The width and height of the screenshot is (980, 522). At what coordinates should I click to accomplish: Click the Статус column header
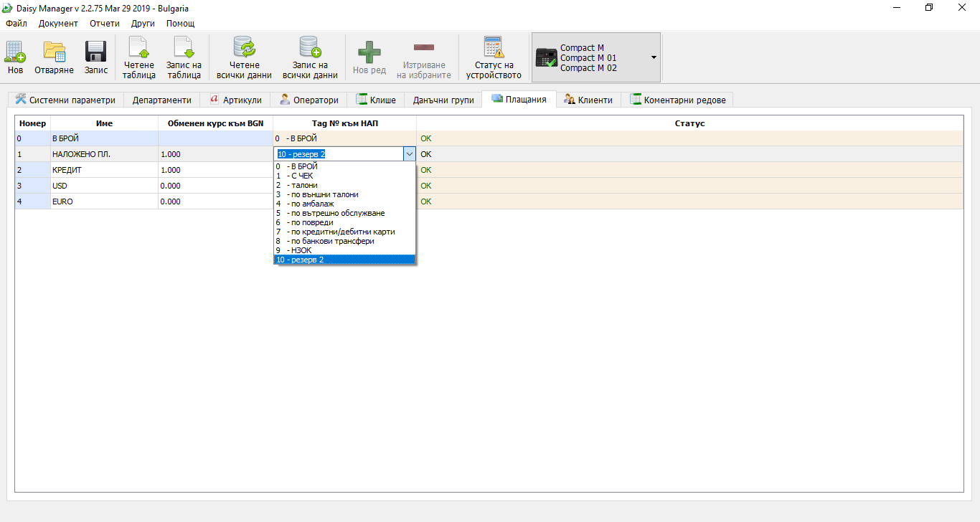(689, 123)
